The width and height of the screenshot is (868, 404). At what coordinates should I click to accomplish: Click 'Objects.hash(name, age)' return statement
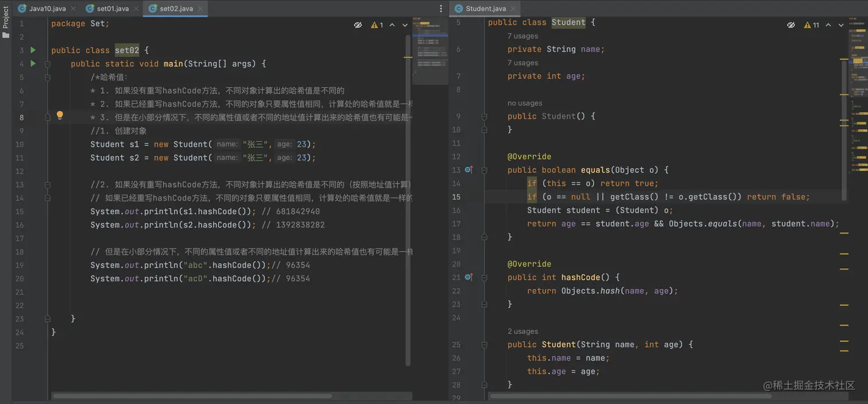(x=603, y=291)
